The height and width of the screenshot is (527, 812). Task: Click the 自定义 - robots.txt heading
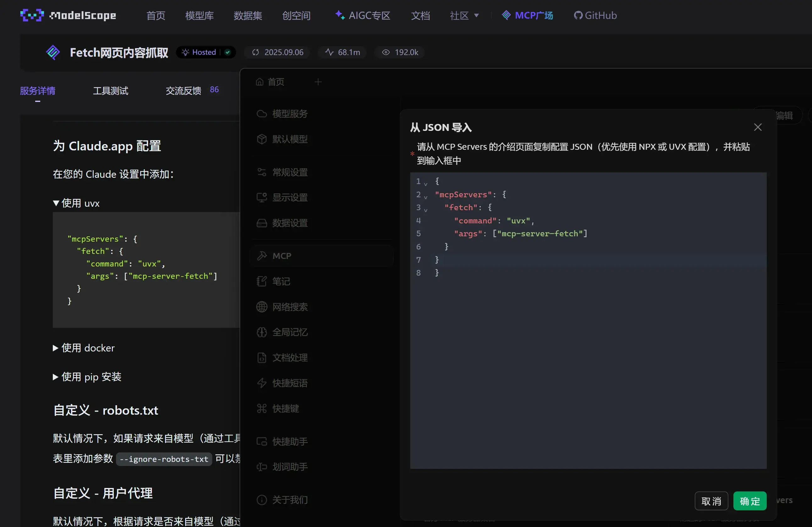tap(105, 410)
